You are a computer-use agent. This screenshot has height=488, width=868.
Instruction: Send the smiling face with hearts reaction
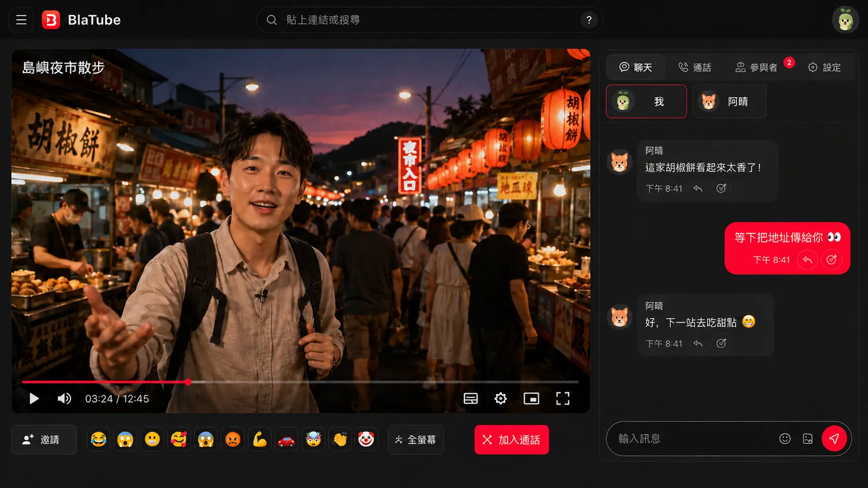point(178,439)
